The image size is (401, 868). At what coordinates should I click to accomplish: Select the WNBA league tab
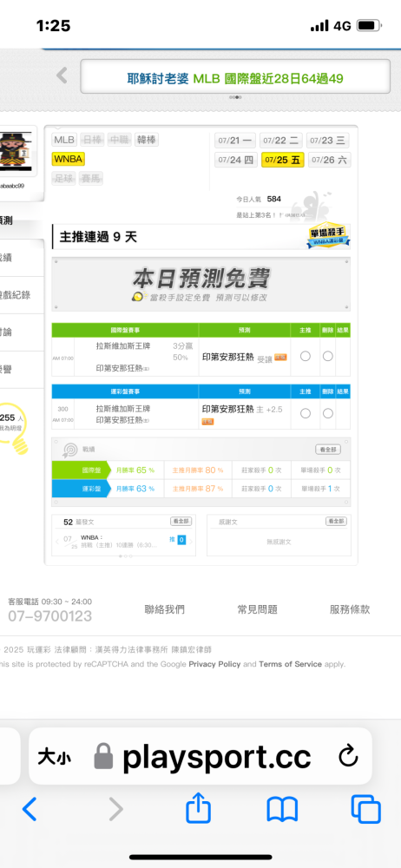[x=68, y=160]
